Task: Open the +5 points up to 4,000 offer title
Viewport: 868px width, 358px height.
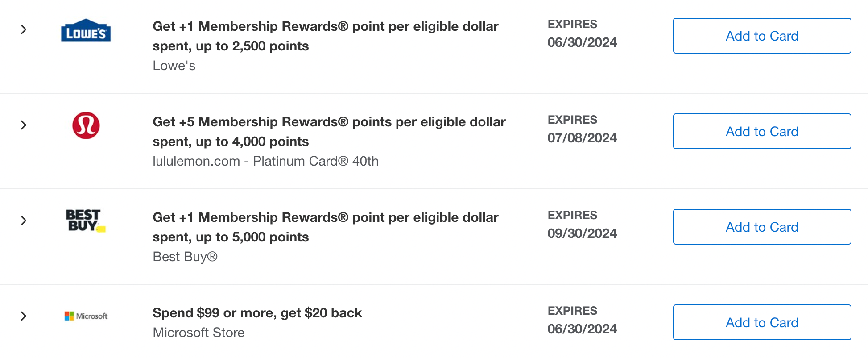Action: point(329,131)
